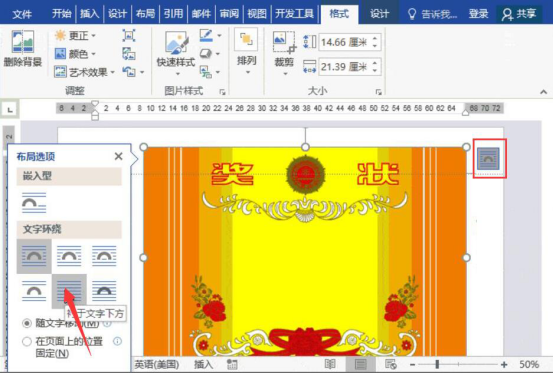Click the Tell Me (告诉我) search box
The image size is (553, 374).
pos(432,14)
